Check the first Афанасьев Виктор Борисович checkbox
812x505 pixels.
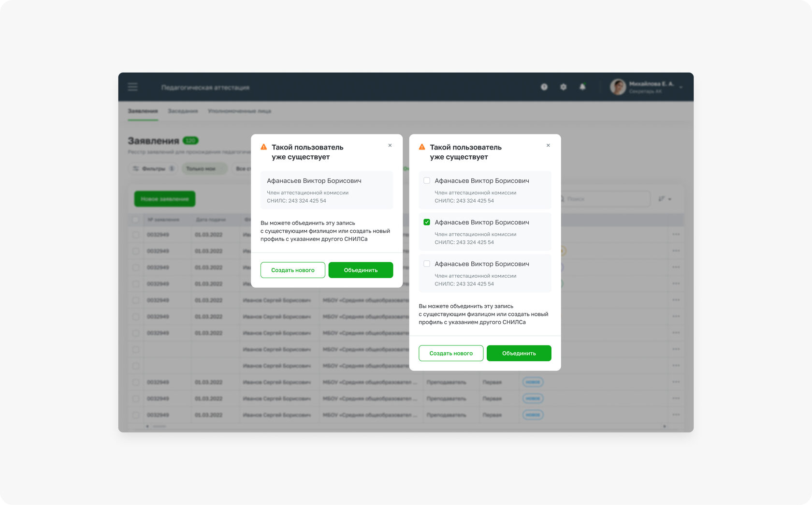427,180
